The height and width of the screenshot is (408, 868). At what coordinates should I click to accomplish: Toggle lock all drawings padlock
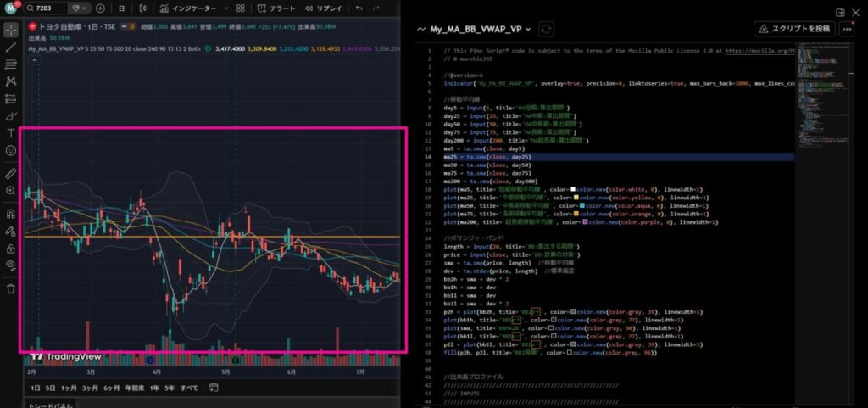(x=10, y=249)
